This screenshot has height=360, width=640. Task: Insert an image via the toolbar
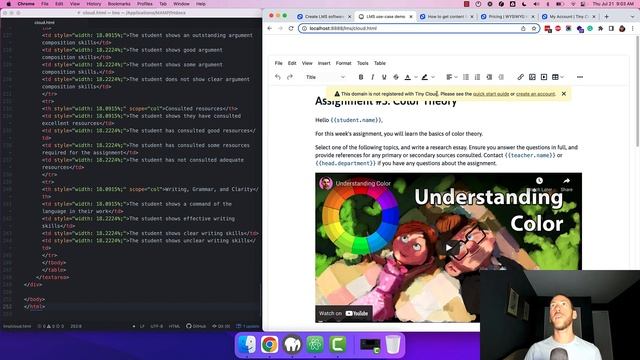coord(532,77)
